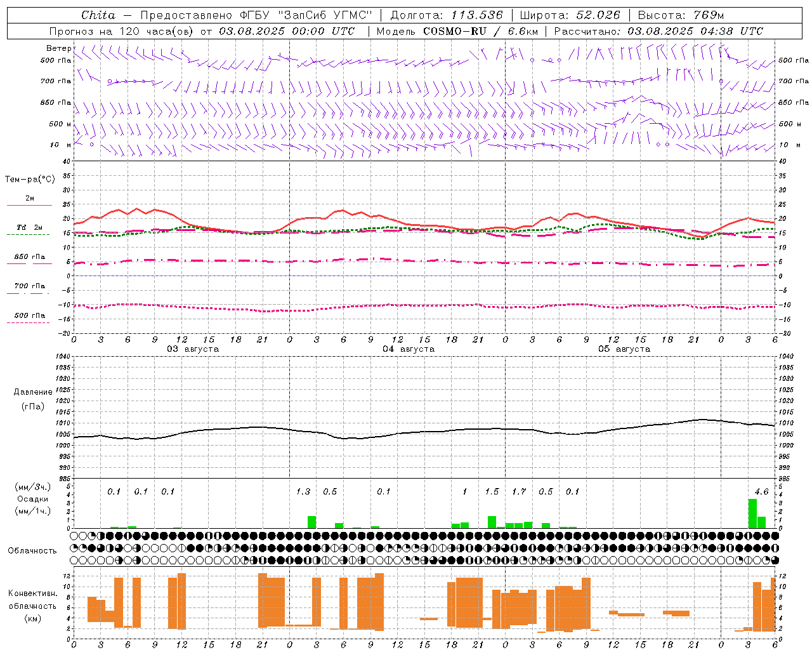The width and height of the screenshot is (812, 650).
Task: Select the Осадки precipitation label
Action: point(32,499)
